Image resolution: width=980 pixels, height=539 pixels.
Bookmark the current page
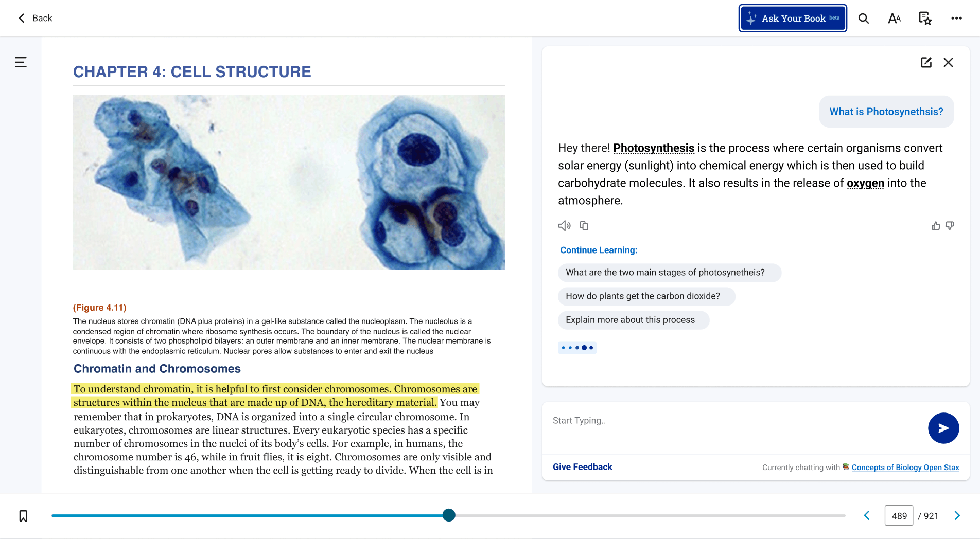(x=23, y=516)
